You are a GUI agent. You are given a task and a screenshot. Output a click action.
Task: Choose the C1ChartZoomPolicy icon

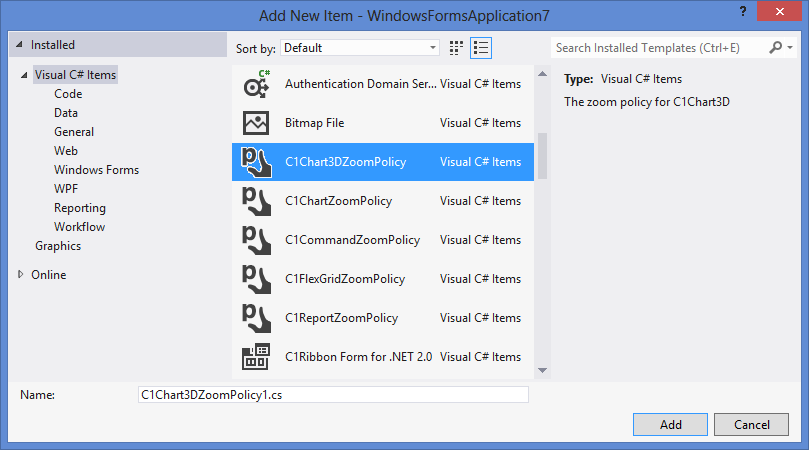[x=257, y=201]
